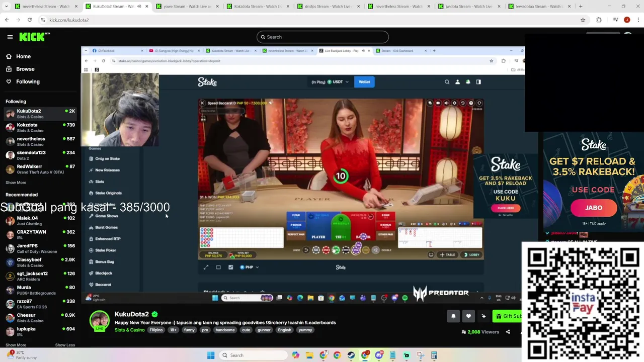The image size is (644, 362).
Task: Open Cheesur recommended channel
Action: point(40,318)
